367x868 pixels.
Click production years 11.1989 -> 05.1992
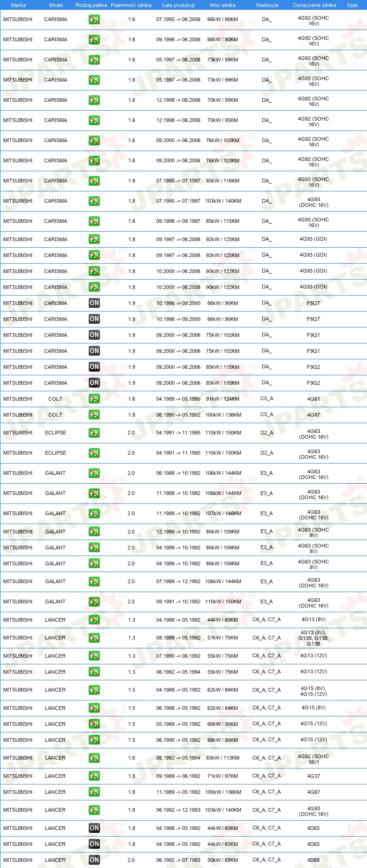(x=178, y=792)
